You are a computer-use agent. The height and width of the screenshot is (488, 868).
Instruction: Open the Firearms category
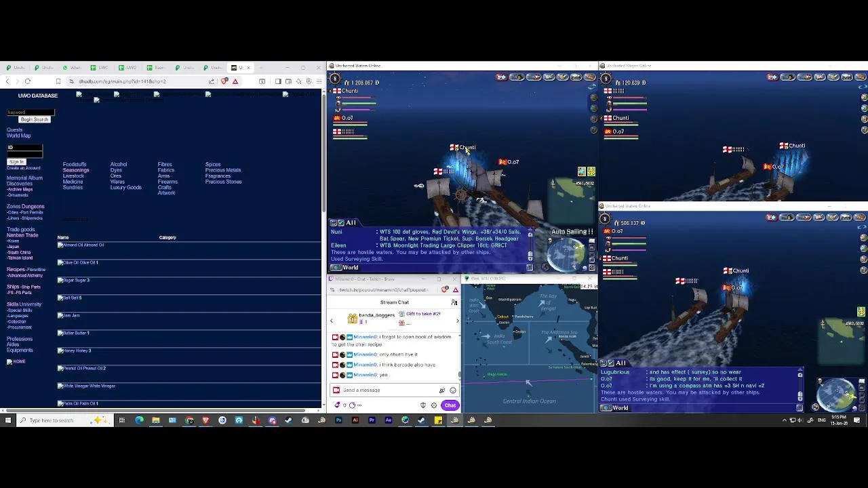click(167, 182)
